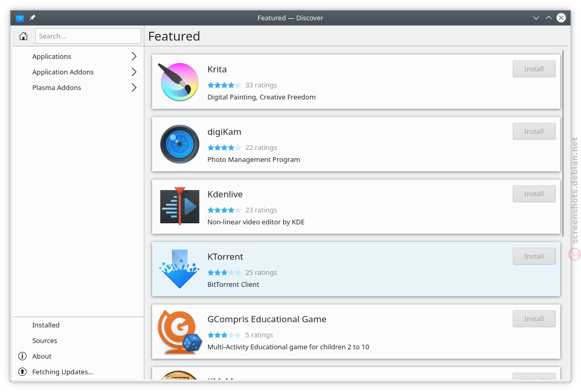Click the 'Multi-Activity Educational game' description
Viewport: 581px width, 392px height.
click(x=288, y=347)
